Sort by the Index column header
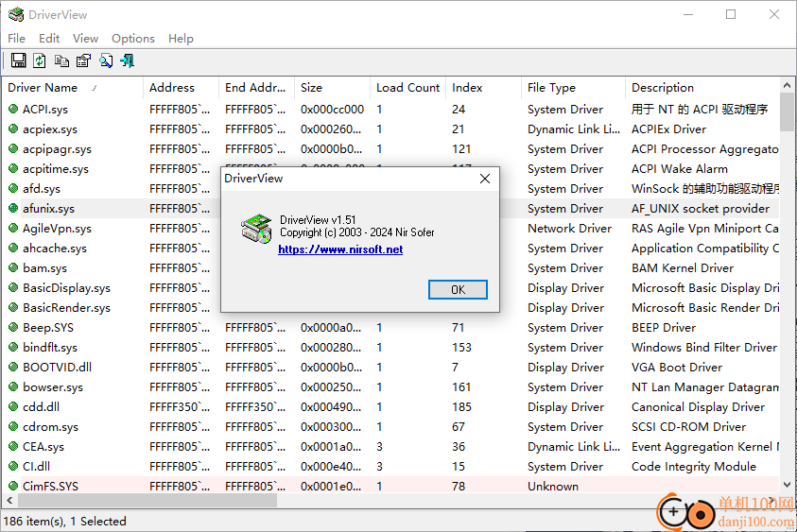This screenshot has width=797, height=532. [x=483, y=87]
